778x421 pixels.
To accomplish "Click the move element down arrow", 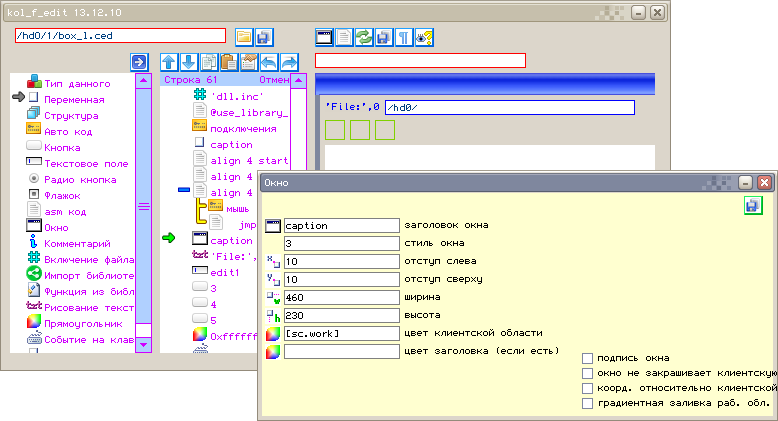I will tap(189, 62).
